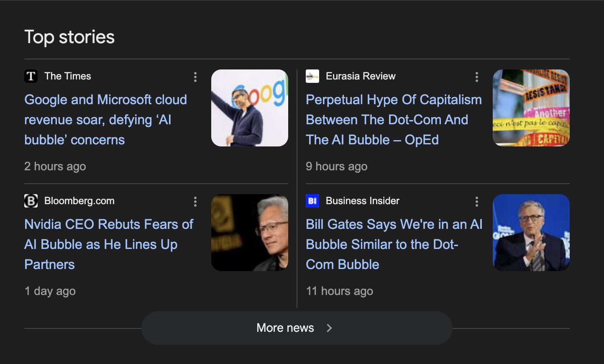This screenshot has width=604, height=364.
Task: Open three-dot options next to Business Insider
Action: [x=476, y=202]
